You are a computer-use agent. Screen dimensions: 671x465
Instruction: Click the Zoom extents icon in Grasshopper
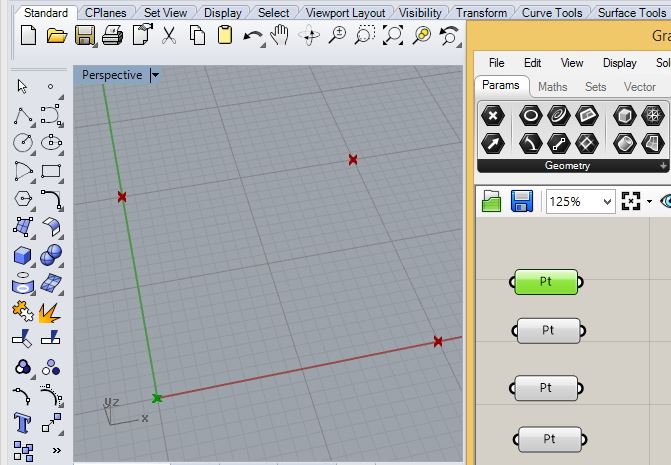pyautogui.click(x=631, y=201)
